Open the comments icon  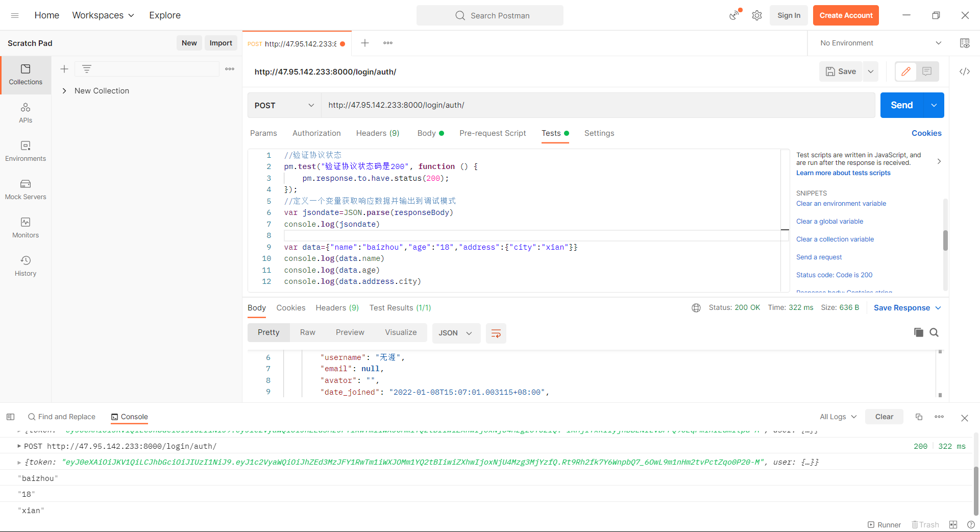(x=927, y=71)
